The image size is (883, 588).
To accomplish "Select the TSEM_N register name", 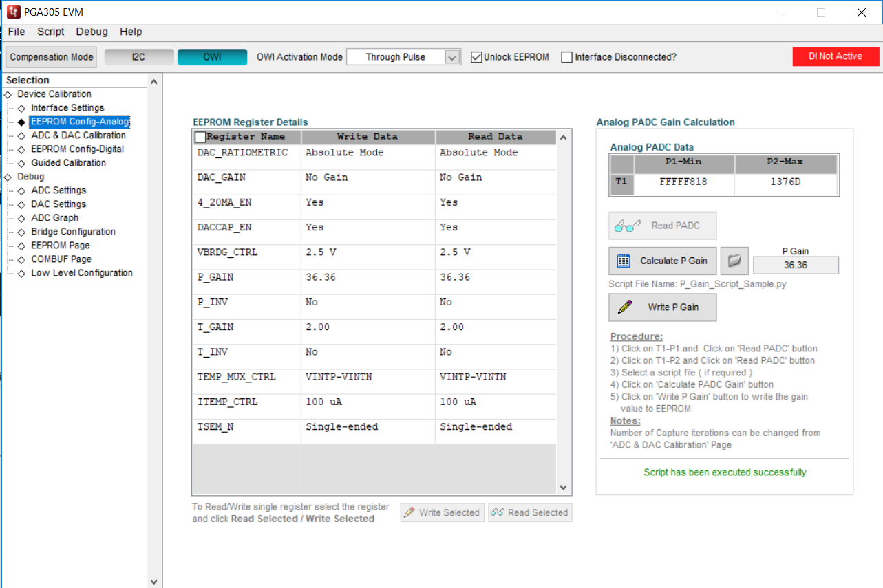I will [215, 426].
